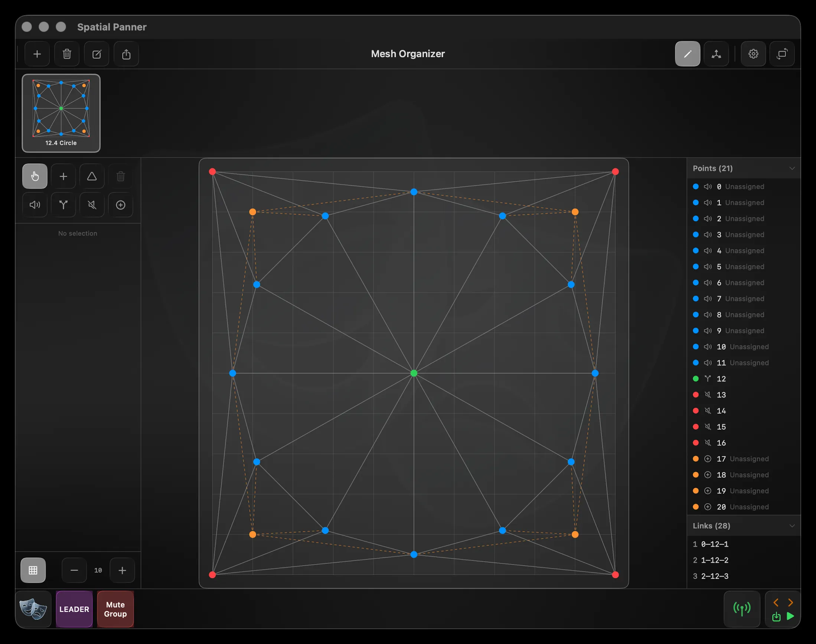Choose the triangle link tool
The image size is (816, 644).
tap(92, 176)
